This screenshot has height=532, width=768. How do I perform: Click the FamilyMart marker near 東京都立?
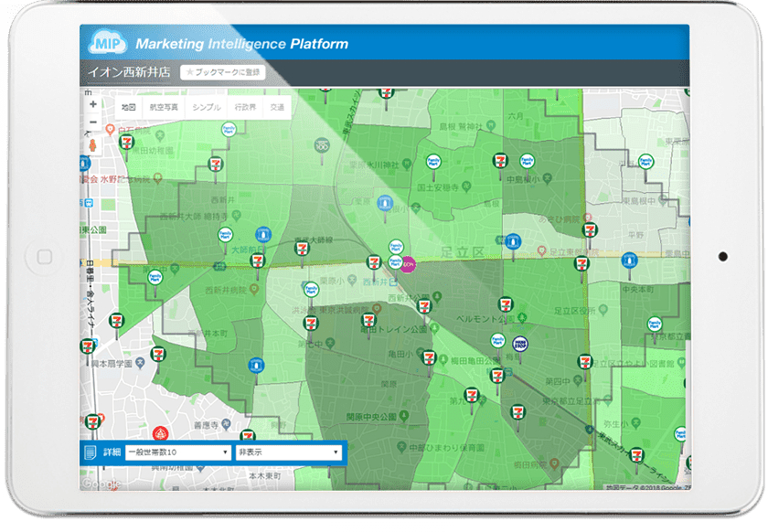(x=655, y=325)
